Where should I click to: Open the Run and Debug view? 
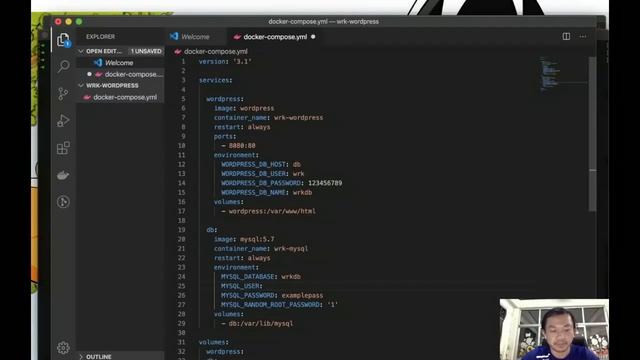(x=63, y=121)
